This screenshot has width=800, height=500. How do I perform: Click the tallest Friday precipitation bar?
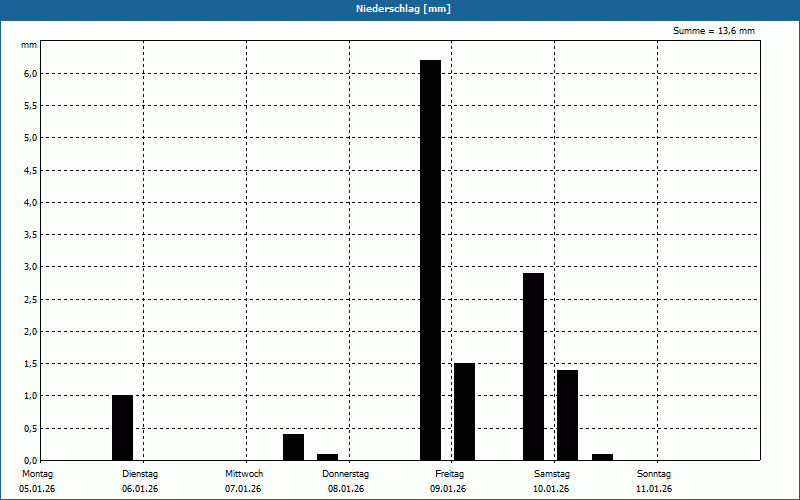(x=430, y=260)
